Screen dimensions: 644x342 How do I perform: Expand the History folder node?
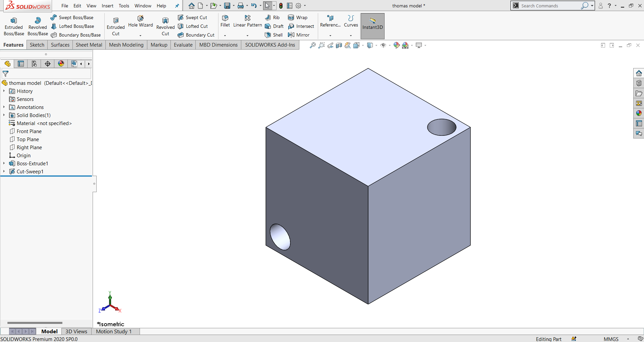tap(4, 91)
